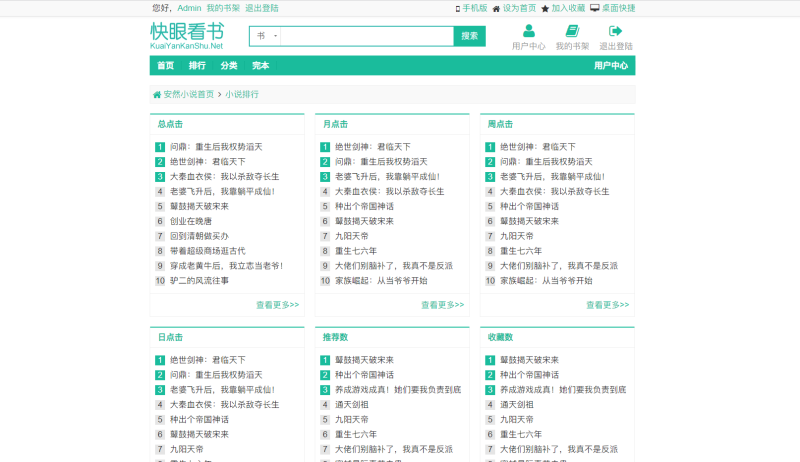Open 老婆飞升后 ranked 3 in 月点击
800x462 pixels.
pyautogui.click(x=388, y=176)
